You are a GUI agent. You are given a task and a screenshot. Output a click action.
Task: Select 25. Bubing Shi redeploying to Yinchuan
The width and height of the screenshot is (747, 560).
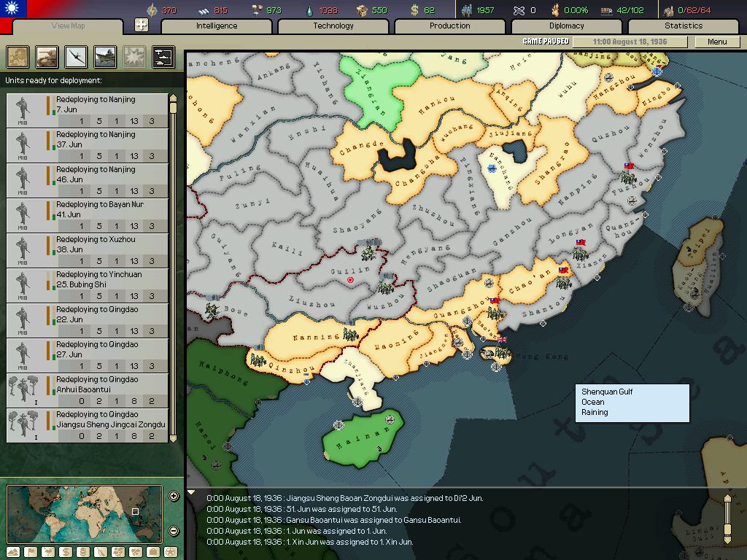[88, 285]
